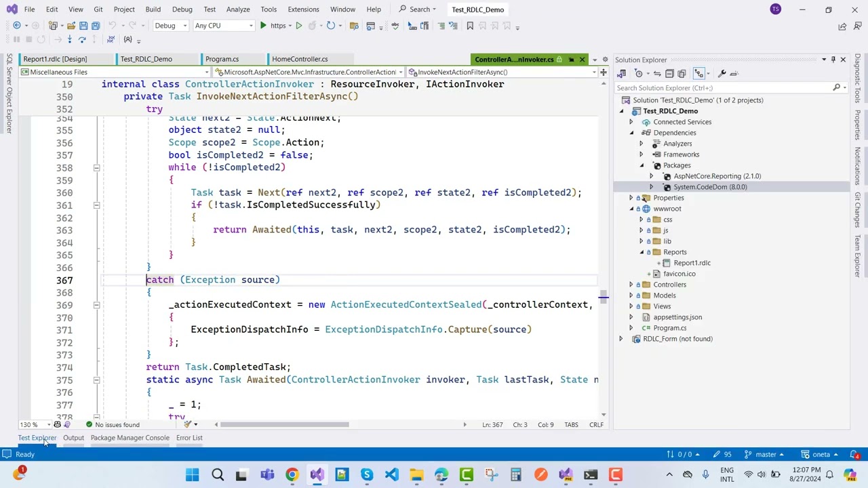Open Visual Studio Code from the taskbar
868x488 pixels.
(391, 474)
